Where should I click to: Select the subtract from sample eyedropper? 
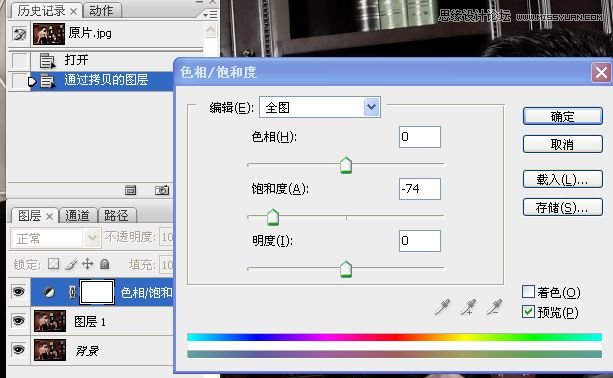[x=494, y=307]
